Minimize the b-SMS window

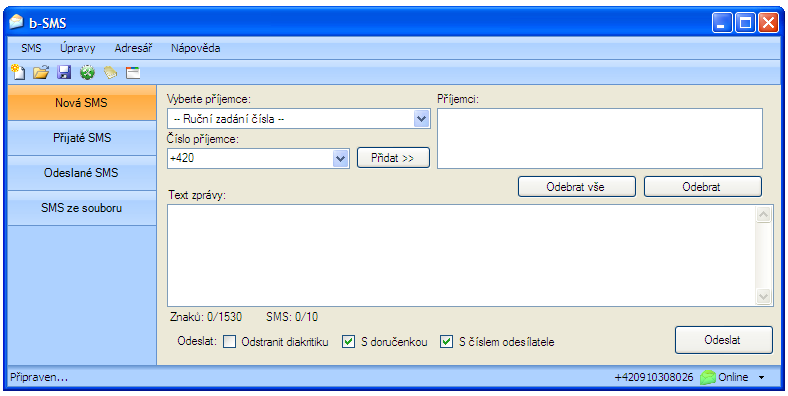point(722,23)
